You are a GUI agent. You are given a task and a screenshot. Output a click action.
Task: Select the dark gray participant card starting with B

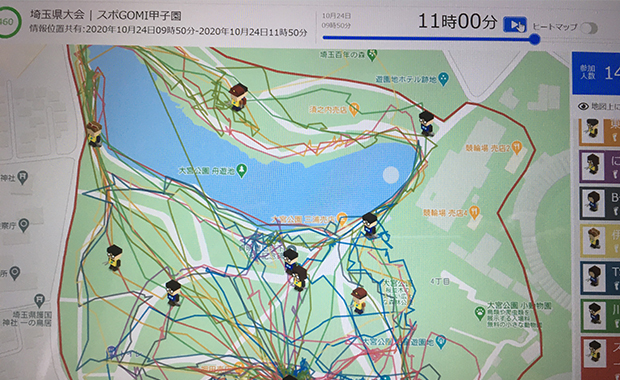pos(600,203)
